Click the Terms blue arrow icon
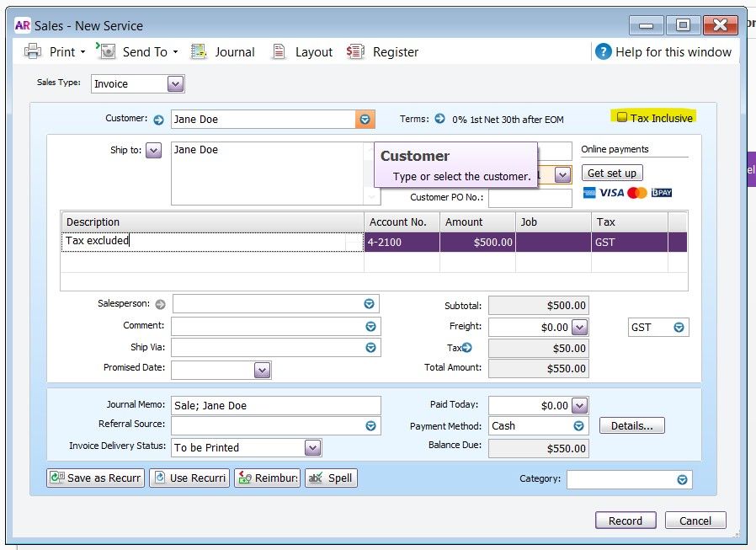 pyautogui.click(x=439, y=119)
